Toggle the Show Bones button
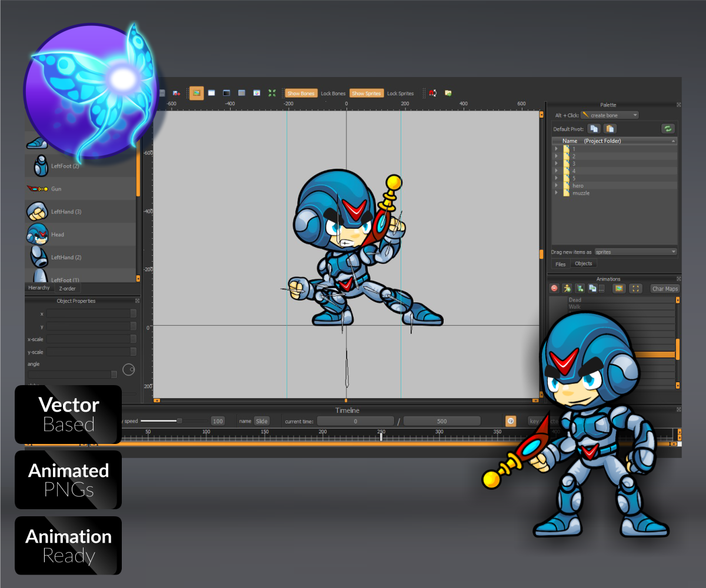 (x=301, y=93)
